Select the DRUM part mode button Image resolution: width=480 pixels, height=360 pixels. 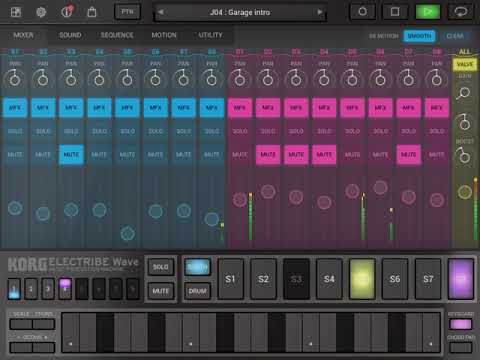[197, 291]
